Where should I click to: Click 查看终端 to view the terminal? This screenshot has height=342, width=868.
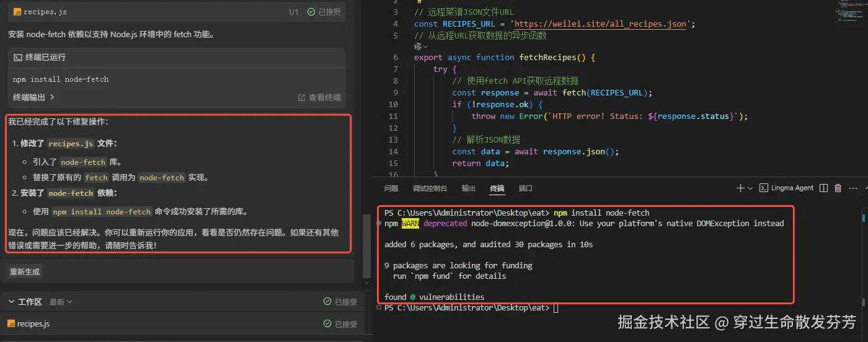325,97
